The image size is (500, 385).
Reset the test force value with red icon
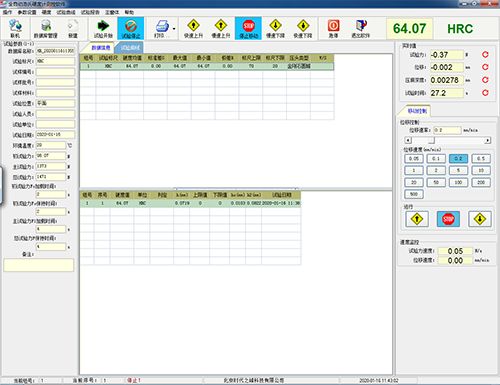pyautogui.click(x=485, y=54)
